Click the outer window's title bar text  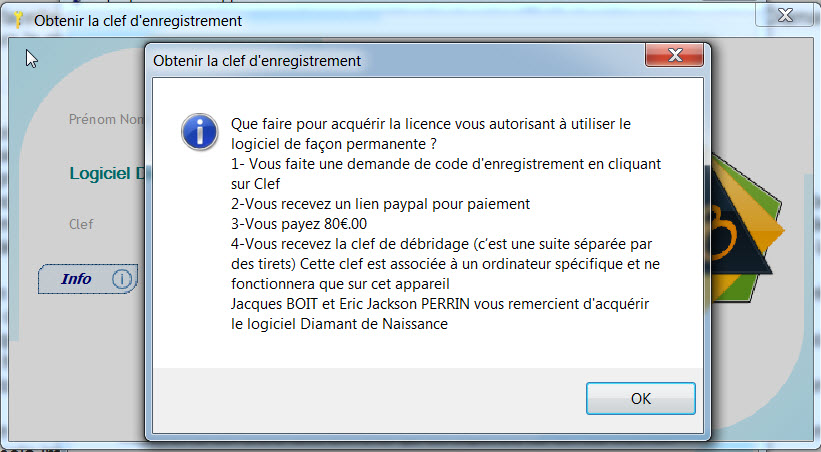pyautogui.click(x=138, y=21)
